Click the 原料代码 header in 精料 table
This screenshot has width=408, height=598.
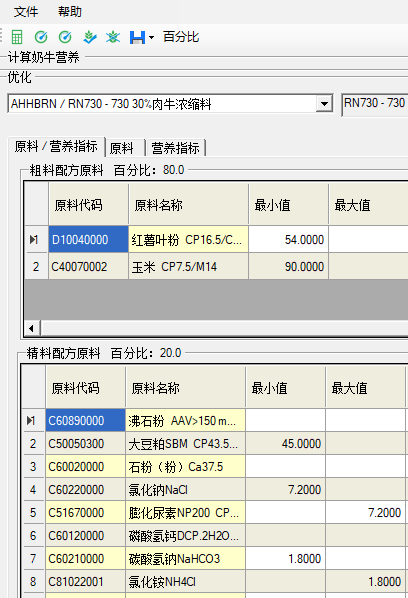(x=85, y=388)
